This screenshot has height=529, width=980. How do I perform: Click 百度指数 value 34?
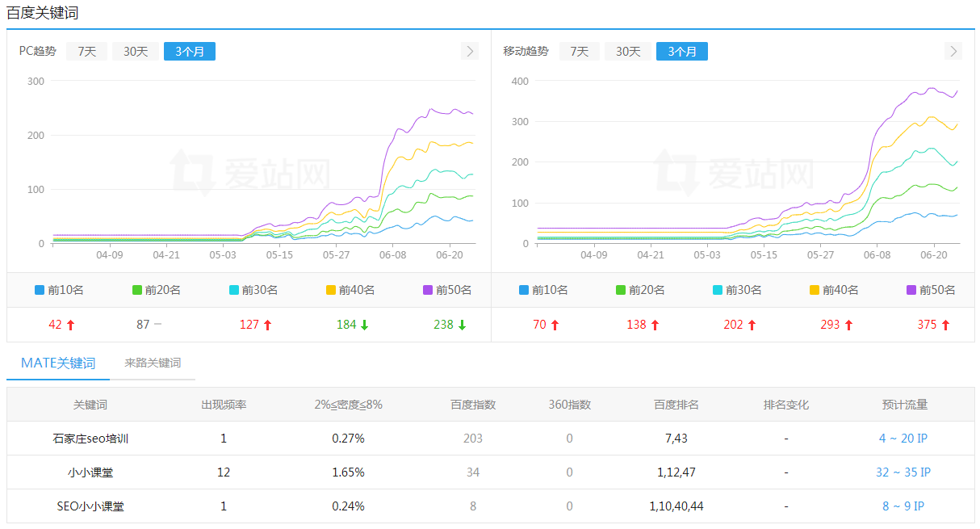click(473, 472)
